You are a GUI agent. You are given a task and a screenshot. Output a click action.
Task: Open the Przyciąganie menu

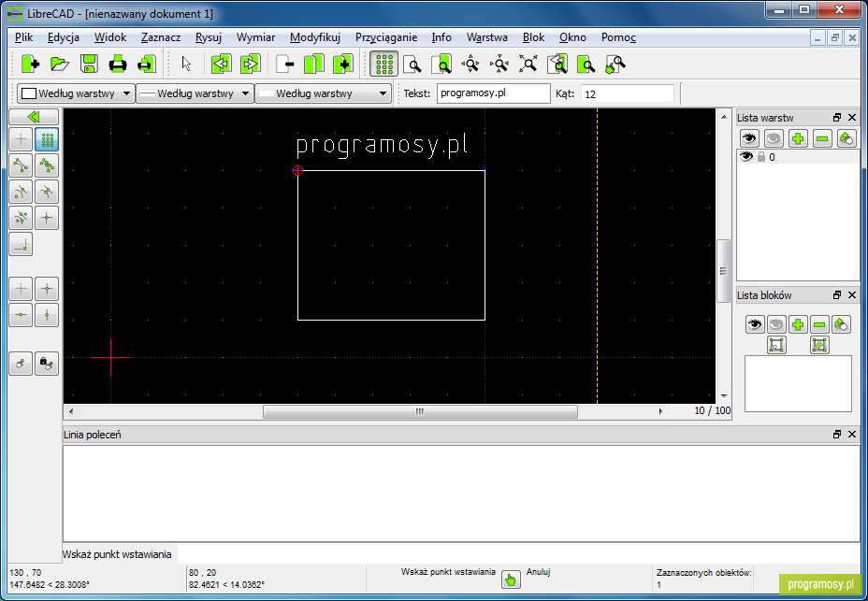(386, 37)
